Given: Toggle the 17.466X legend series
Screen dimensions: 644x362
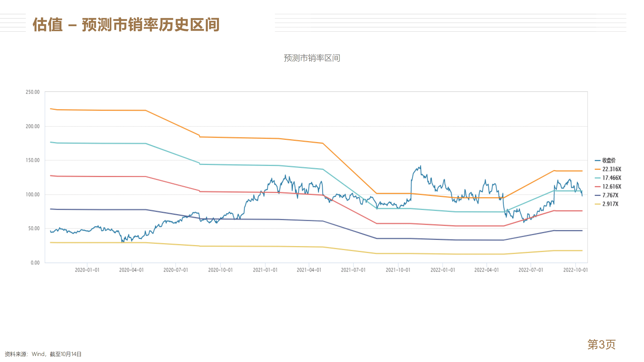Looking at the screenshot, I should [611, 178].
